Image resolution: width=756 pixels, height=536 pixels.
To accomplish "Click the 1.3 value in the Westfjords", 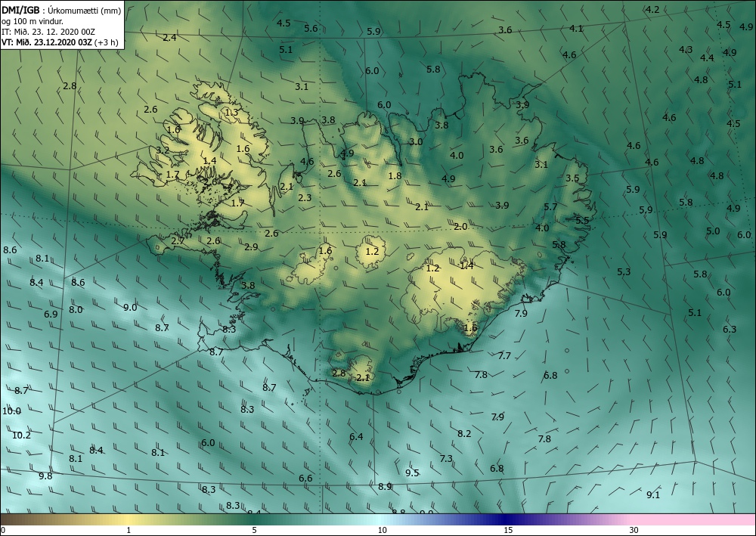I will coord(231,113).
